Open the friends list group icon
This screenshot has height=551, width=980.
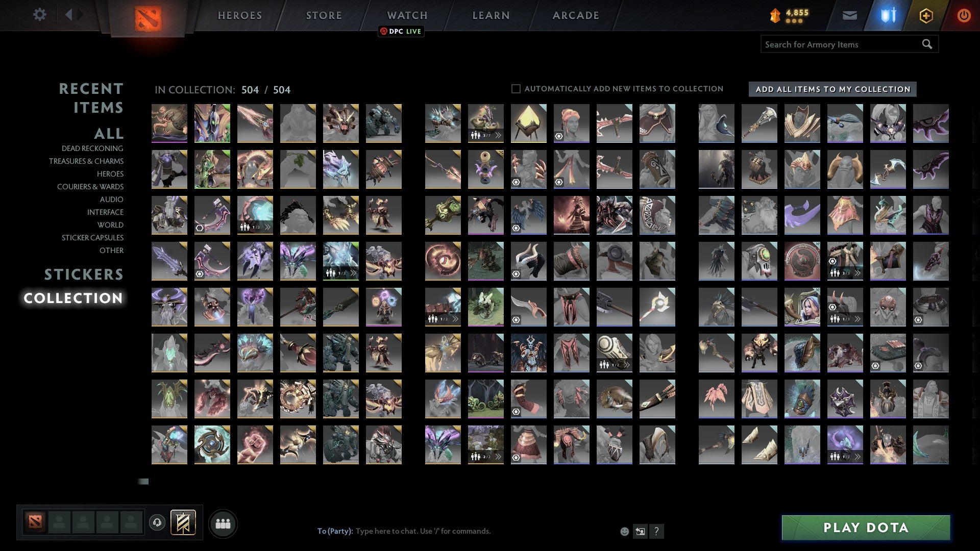[x=223, y=523]
